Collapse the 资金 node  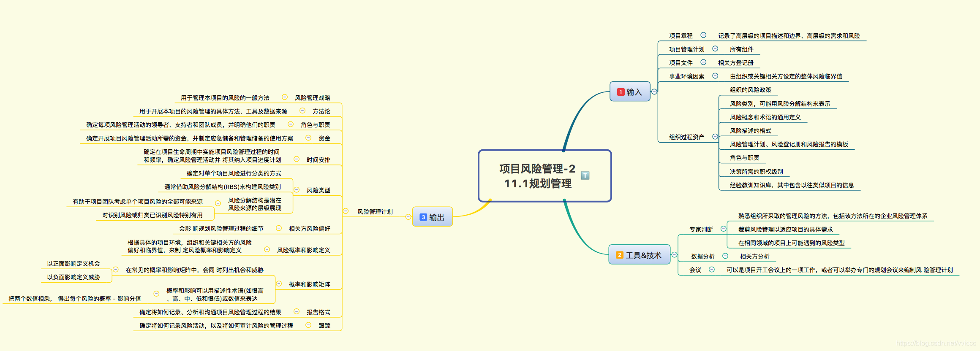[x=308, y=138]
